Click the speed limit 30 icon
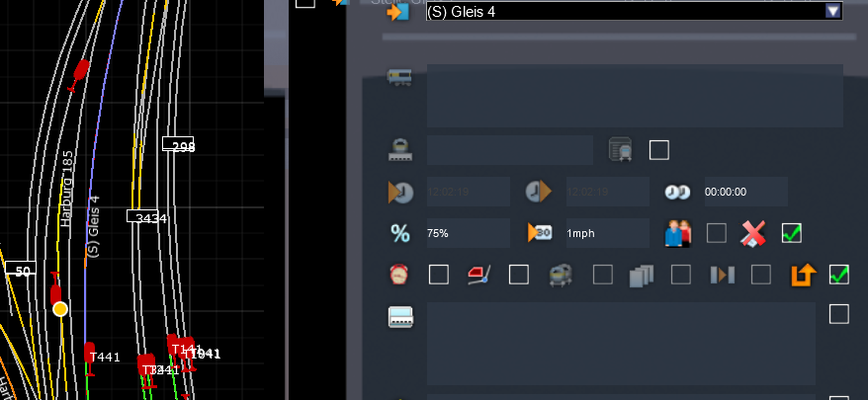868x400 pixels. (540, 233)
